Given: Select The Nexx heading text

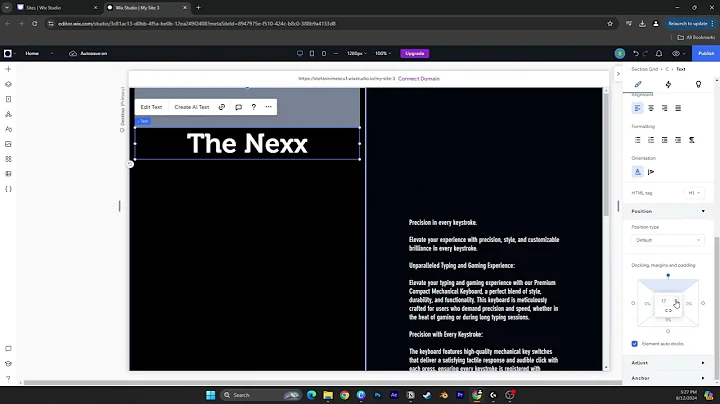Looking at the screenshot, I should [247, 143].
